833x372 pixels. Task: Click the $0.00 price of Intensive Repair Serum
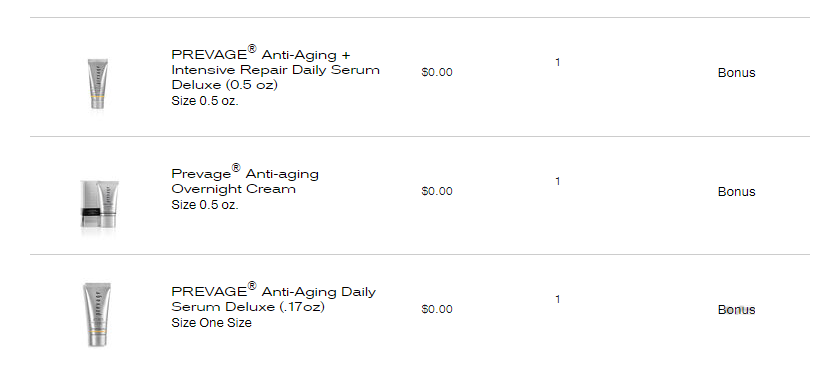(x=437, y=72)
